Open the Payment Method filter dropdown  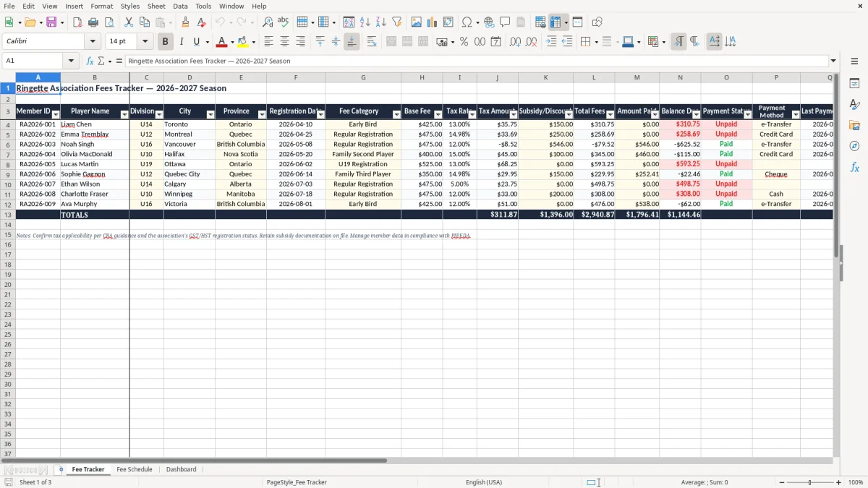pos(795,114)
